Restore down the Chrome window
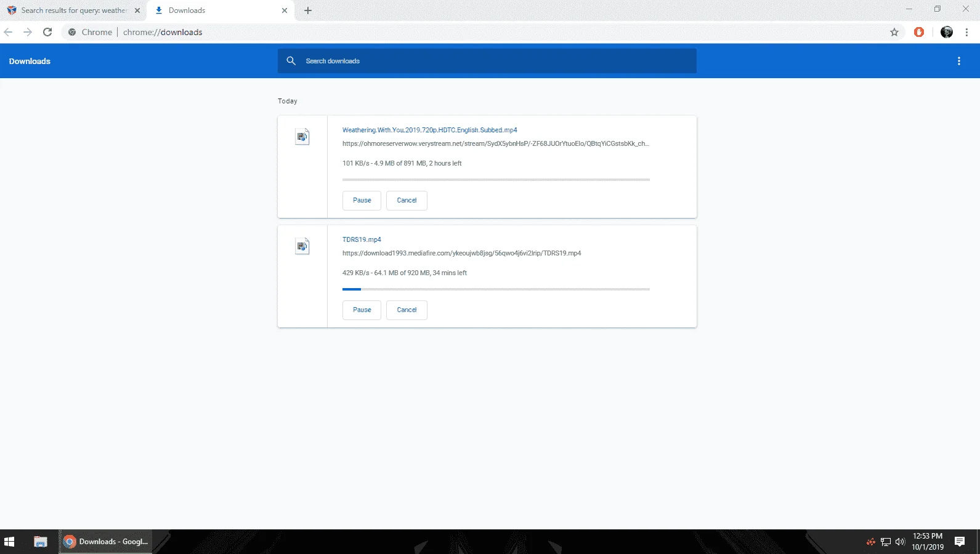Viewport: 980px width, 554px height. [x=937, y=9]
